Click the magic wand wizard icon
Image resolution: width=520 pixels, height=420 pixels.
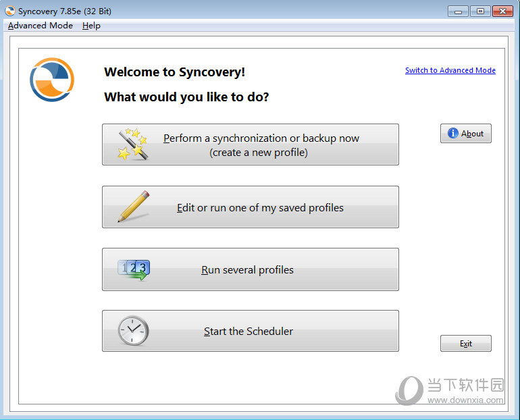pyautogui.click(x=132, y=145)
